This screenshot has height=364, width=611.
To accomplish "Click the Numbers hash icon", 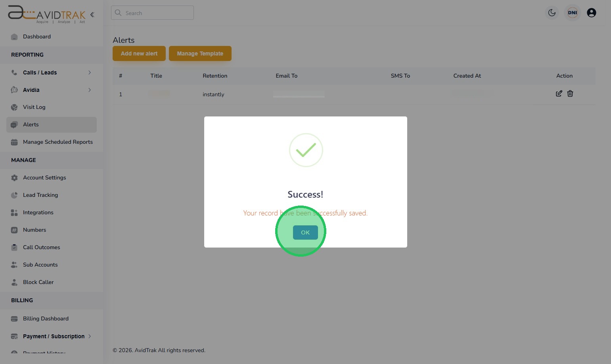I will pos(14,230).
